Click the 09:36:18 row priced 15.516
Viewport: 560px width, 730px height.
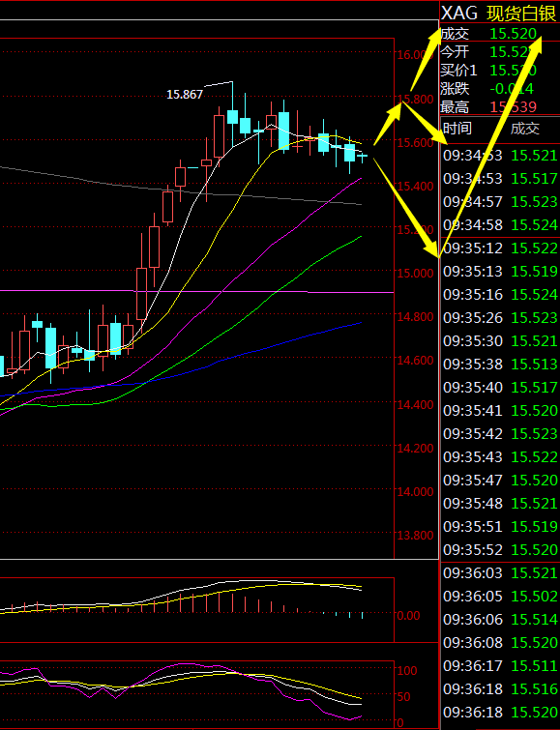coord(500,689)
